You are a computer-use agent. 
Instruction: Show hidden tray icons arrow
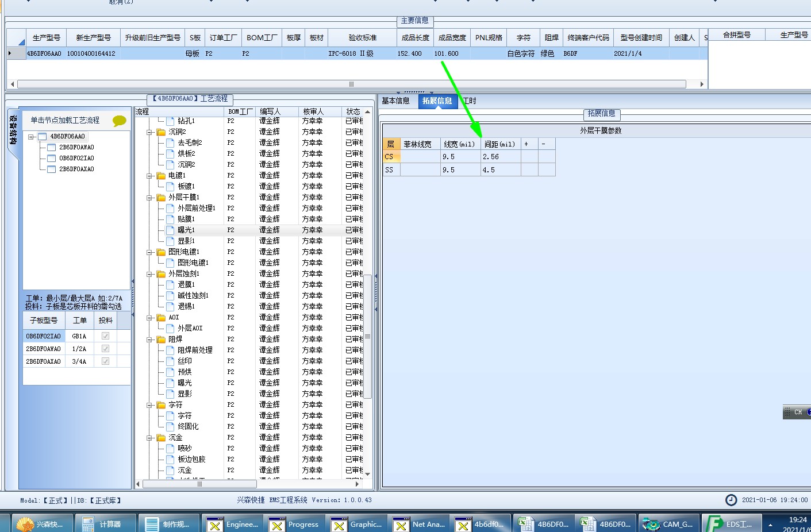(771, 525)
